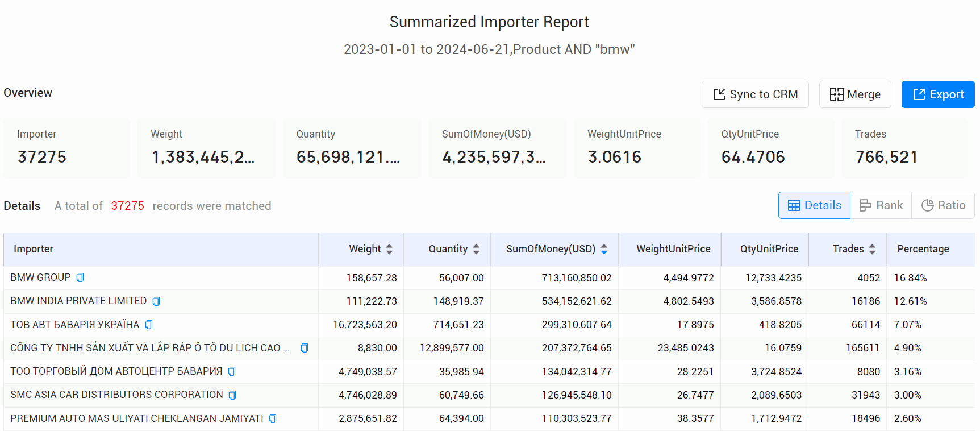980x431 pixels.
Task: Copy the BMW GROUP importer name
Action: (x=80, y=277)
